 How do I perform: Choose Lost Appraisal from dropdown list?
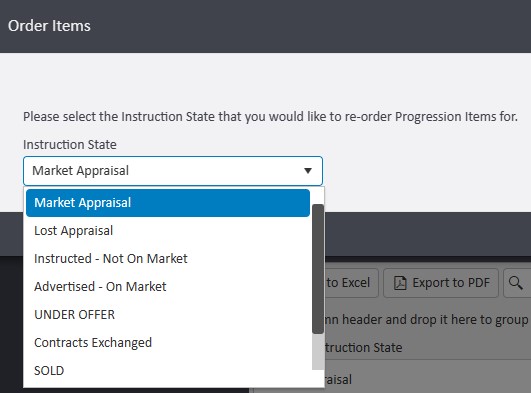[168, 231]
